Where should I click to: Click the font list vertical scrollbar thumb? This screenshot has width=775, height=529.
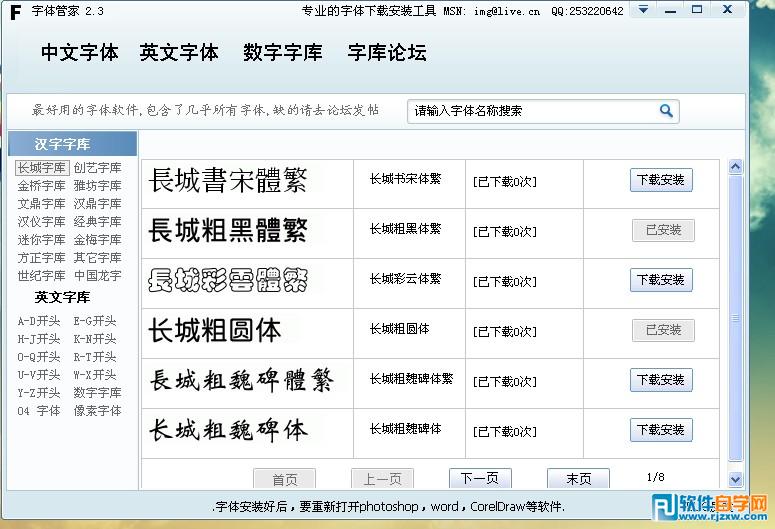[x=735, y=318]
